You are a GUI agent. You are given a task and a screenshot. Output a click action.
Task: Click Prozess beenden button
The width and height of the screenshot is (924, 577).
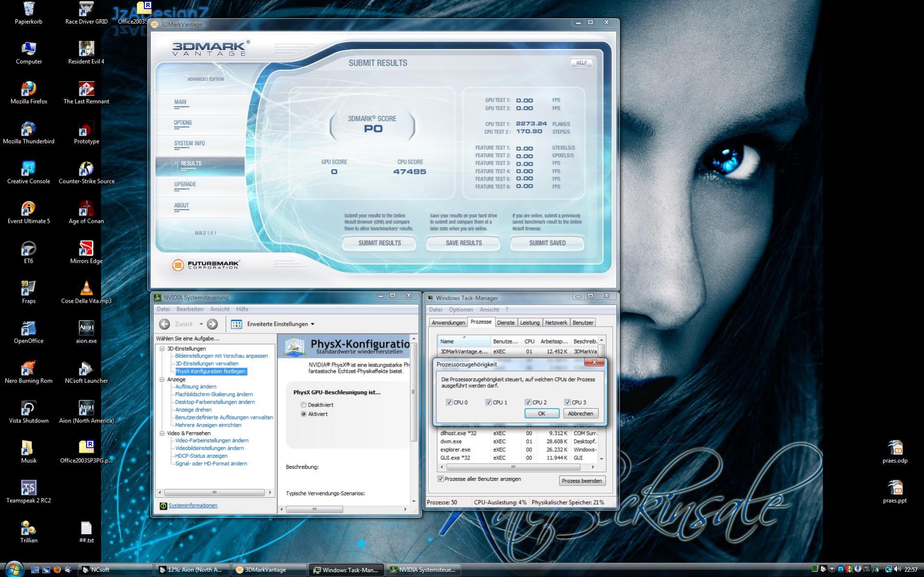coord(582,481)
